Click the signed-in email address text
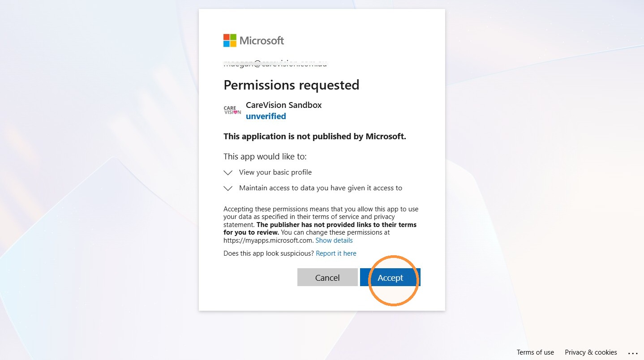Screen dimensions: 644x360 pyautogui.click(x=275, y=64)
